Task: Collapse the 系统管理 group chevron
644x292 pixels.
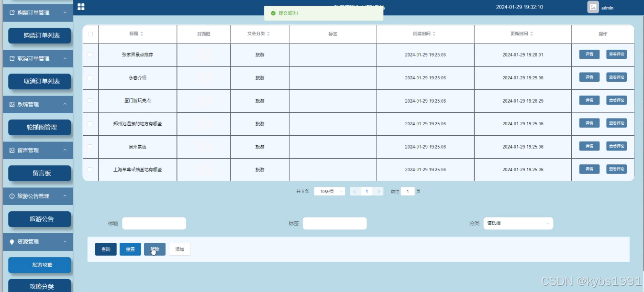Action: point(65,104)
